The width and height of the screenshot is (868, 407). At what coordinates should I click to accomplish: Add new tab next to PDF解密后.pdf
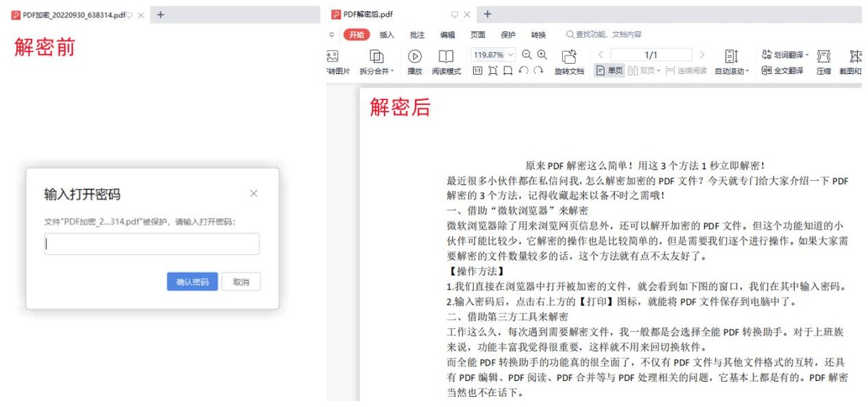488,14
